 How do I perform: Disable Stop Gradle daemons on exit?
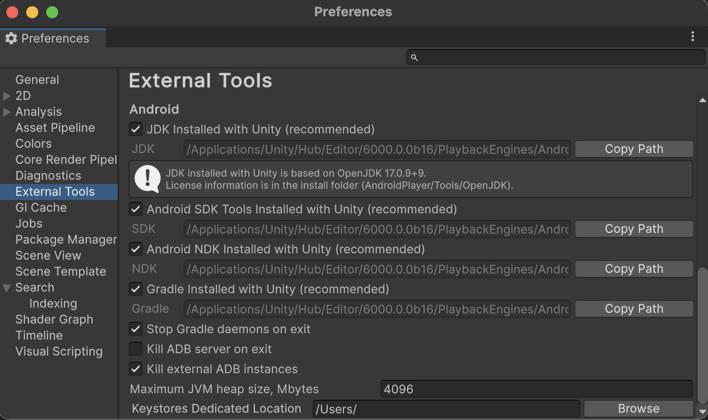coord(136,329)
